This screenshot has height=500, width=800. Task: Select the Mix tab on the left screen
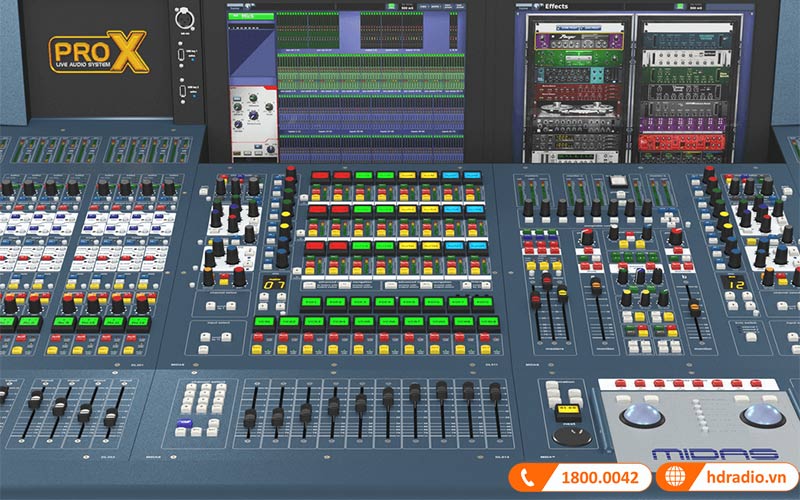click(x=251, y=16)
